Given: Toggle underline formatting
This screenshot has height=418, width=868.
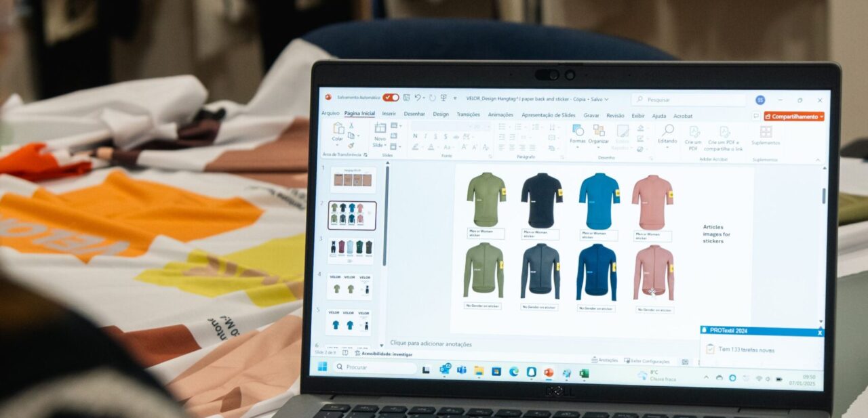Looking at the screenshot, I should [435, 136].
